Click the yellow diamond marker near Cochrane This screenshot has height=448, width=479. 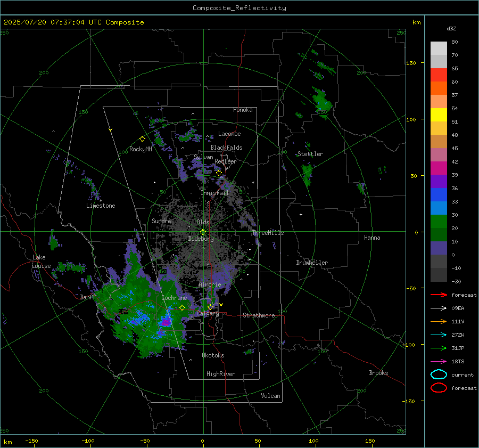pyautogui.click(x=182, y=308)
